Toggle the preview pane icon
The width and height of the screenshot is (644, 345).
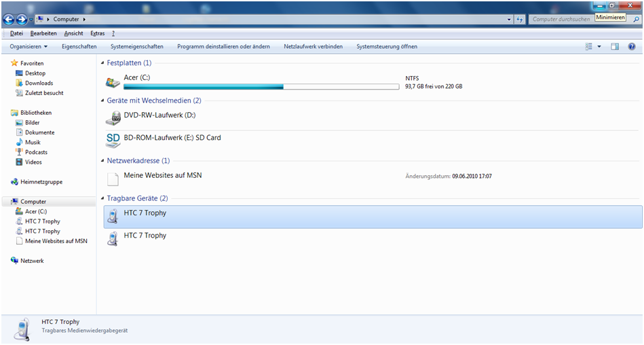(615, 46)
